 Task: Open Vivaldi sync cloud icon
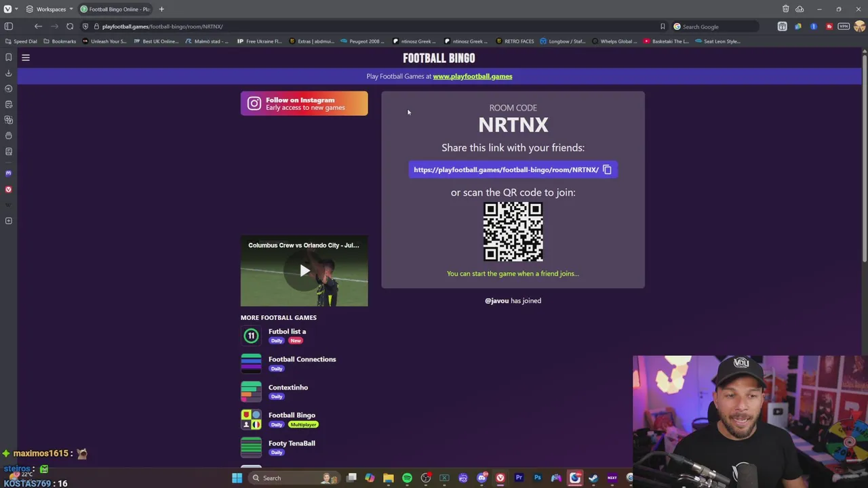800,9
